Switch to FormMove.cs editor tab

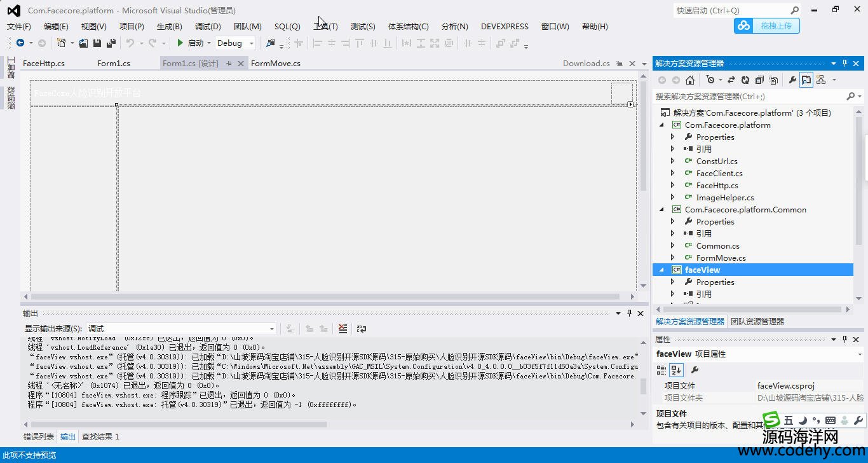tap(276, 63)
